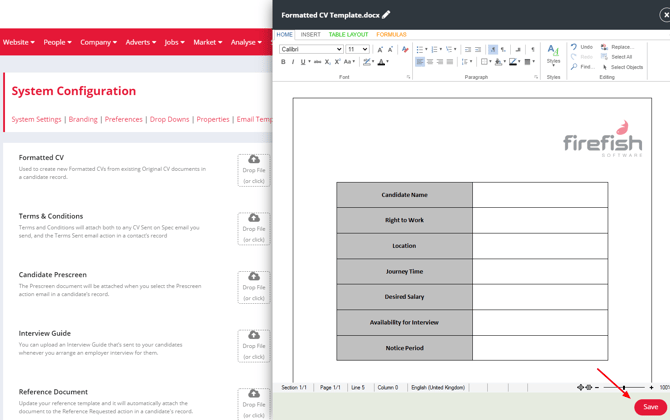The image size is (670, 420).
Task: Switch to the TABLE LAYOUT tab
Action: point(348,35)
